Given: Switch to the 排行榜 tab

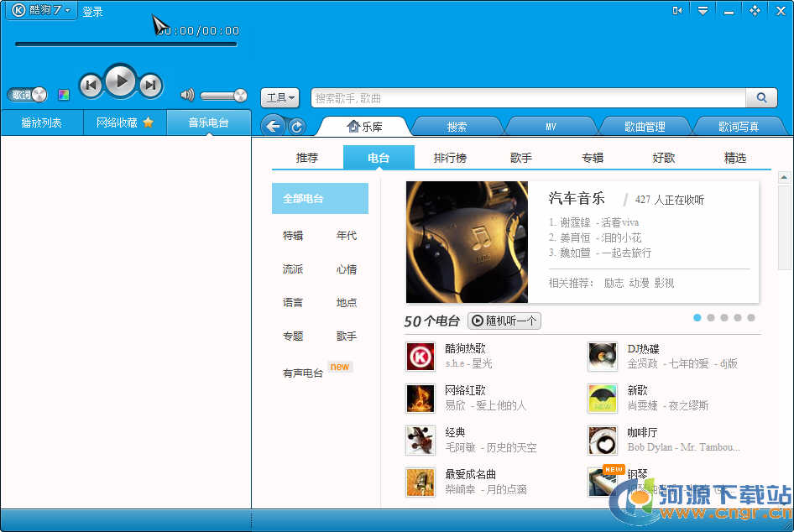Looking at the screenshot, I should pyautogui.click(x=450, y=158).
